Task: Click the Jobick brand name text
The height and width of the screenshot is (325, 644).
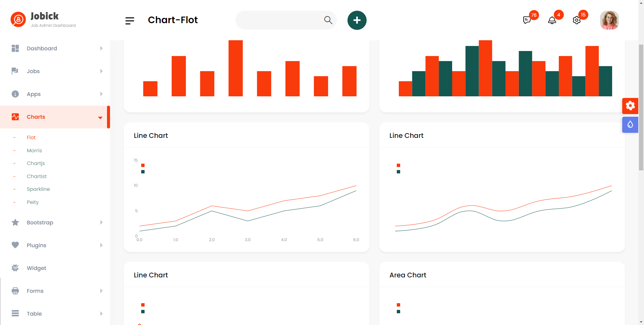Action: click(x=45, y=16)
